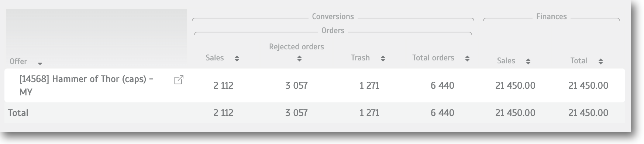Click the Orders subgroup heading
Image resolution: width=644 pixels, height=144 pixels.
click(x=333, y=31)
